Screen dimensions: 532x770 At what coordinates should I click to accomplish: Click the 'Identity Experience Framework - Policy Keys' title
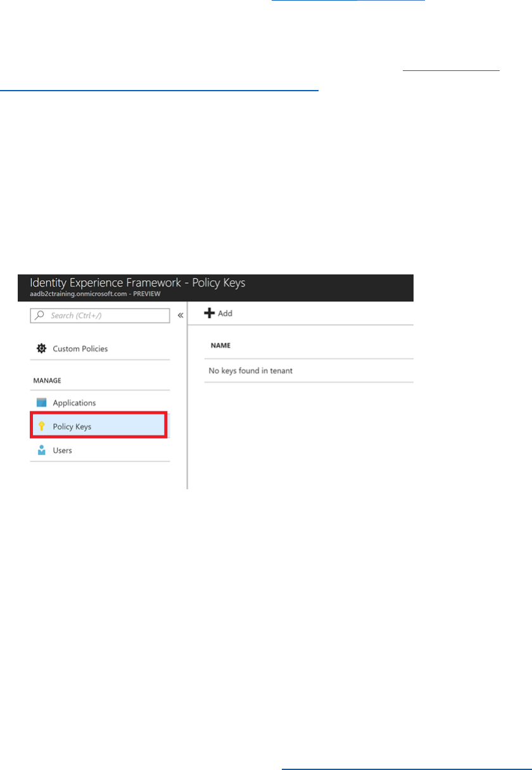(x=138, y=283)
